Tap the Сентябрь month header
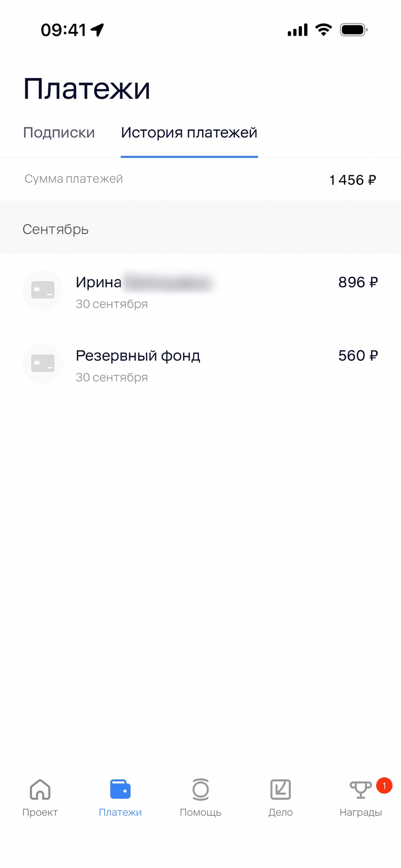 (x=55, y=229)
